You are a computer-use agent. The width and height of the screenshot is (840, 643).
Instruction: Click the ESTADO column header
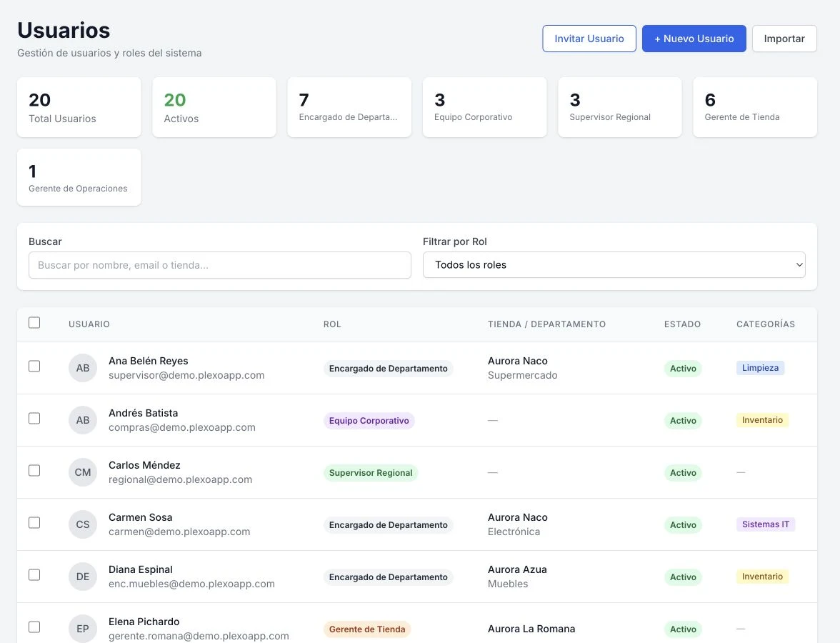[x=683, y=324]
